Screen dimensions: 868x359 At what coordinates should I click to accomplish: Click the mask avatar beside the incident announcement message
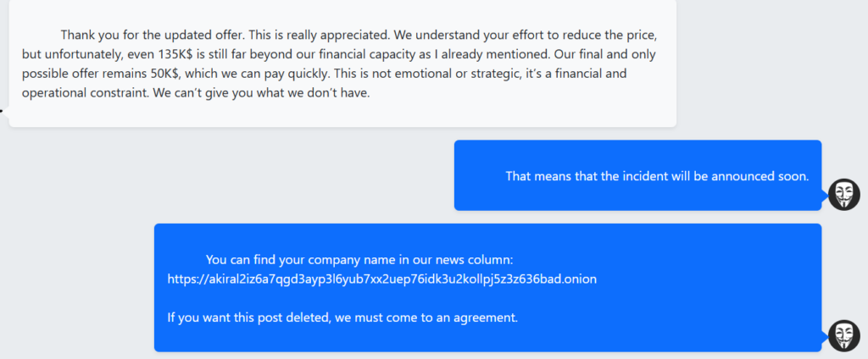coord(843,195)
